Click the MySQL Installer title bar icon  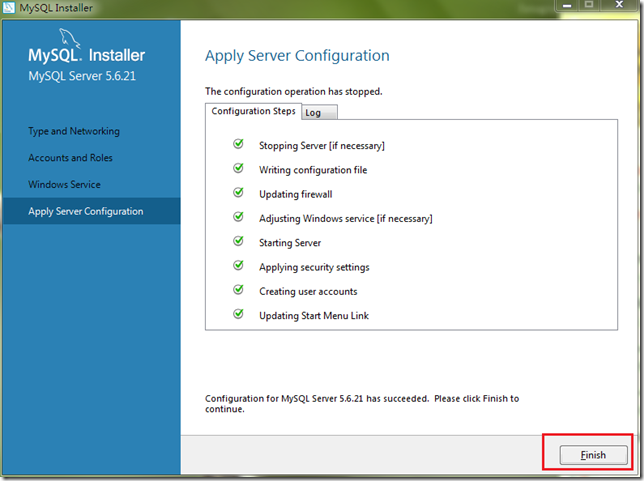[x=9, y=8]
